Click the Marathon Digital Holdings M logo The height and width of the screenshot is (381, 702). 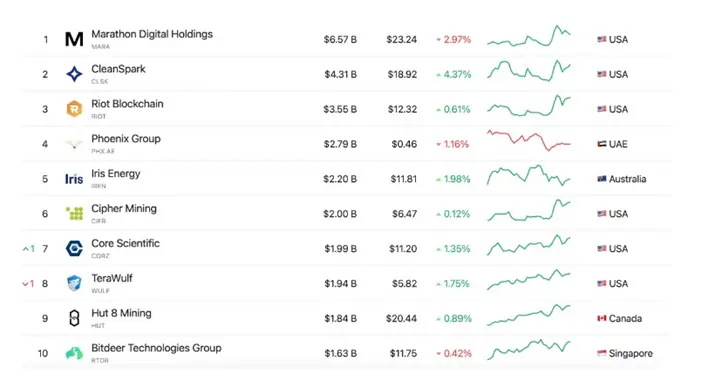(74, 39)
